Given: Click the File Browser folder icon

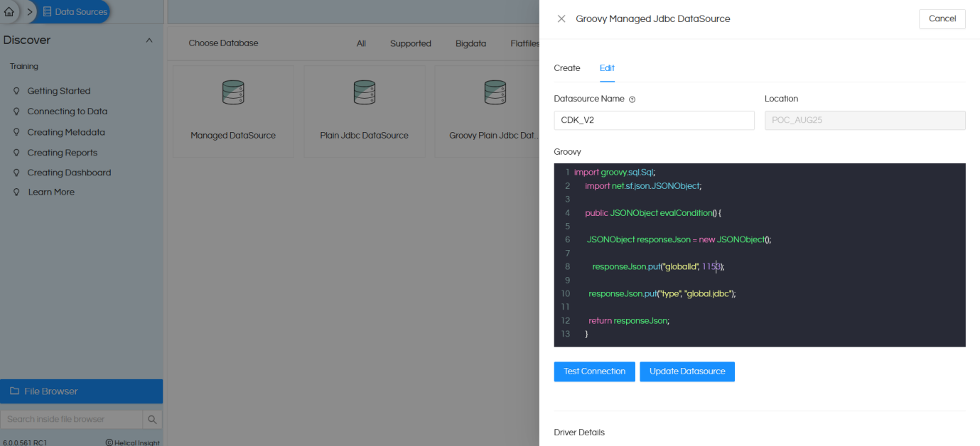Looking at the screenshot, I should point(14,391).
